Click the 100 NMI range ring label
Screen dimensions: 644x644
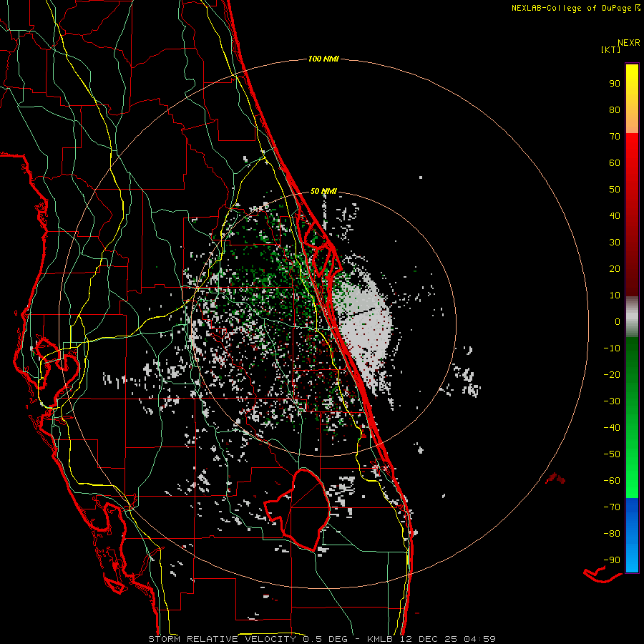tap(323, 59)
